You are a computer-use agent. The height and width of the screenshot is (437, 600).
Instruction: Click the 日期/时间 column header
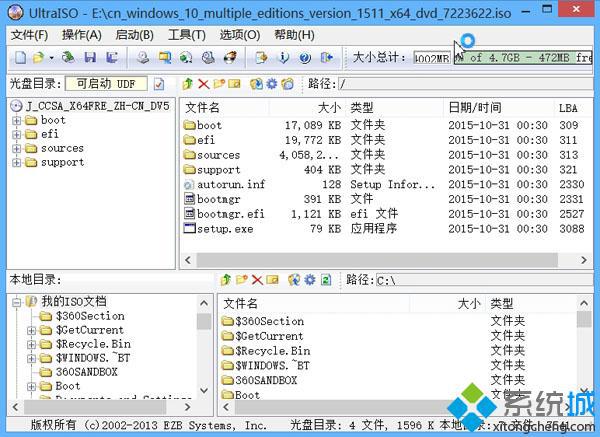click(x=498, y=108)
